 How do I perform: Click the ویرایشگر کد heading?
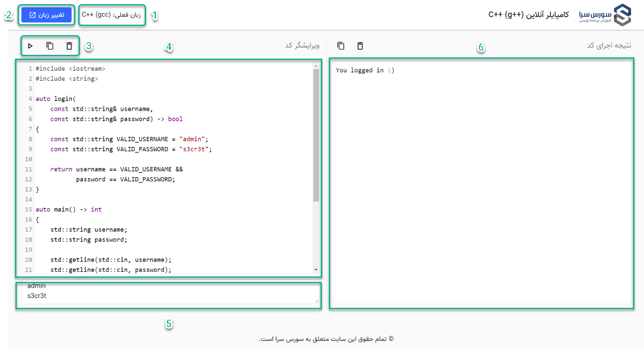tap(302, 45)
